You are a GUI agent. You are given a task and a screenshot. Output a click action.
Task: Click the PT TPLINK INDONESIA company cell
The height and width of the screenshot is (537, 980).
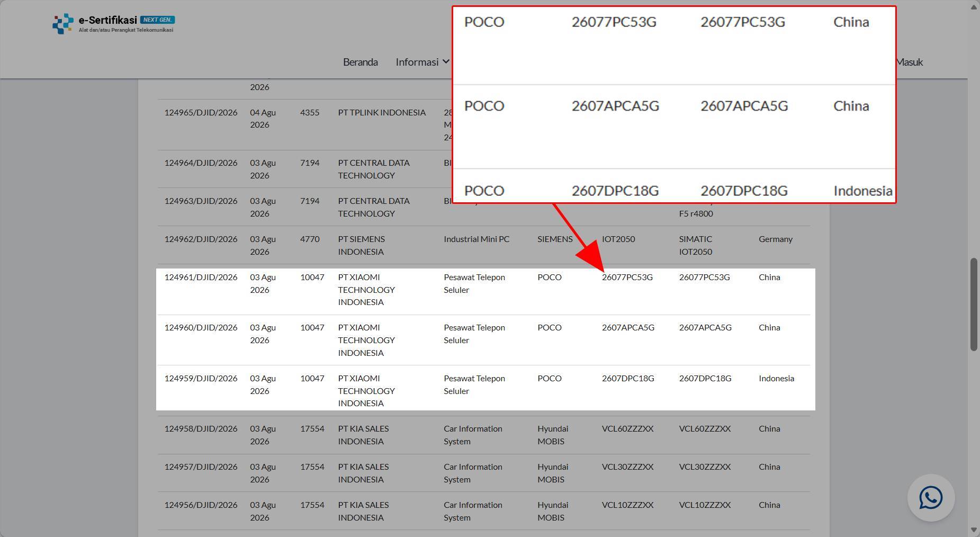pos(382,112)
